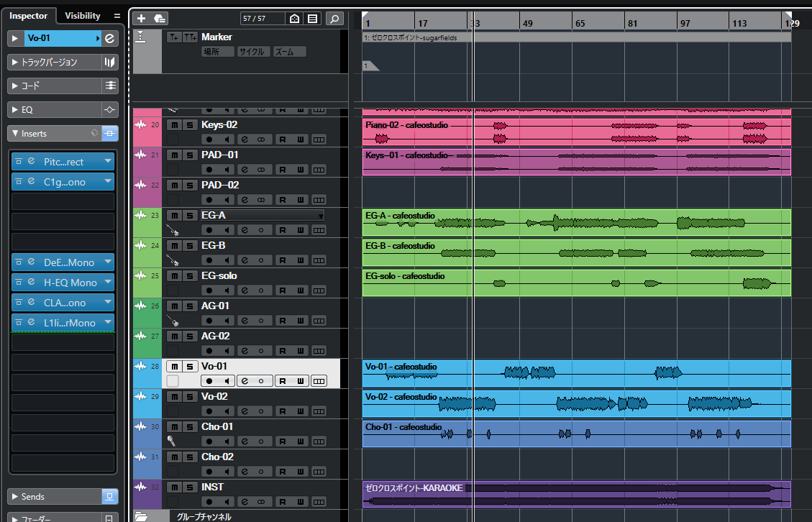Open track presets icon beside Add Track
Screen dimensions: 812x522
tap(160, 19)
